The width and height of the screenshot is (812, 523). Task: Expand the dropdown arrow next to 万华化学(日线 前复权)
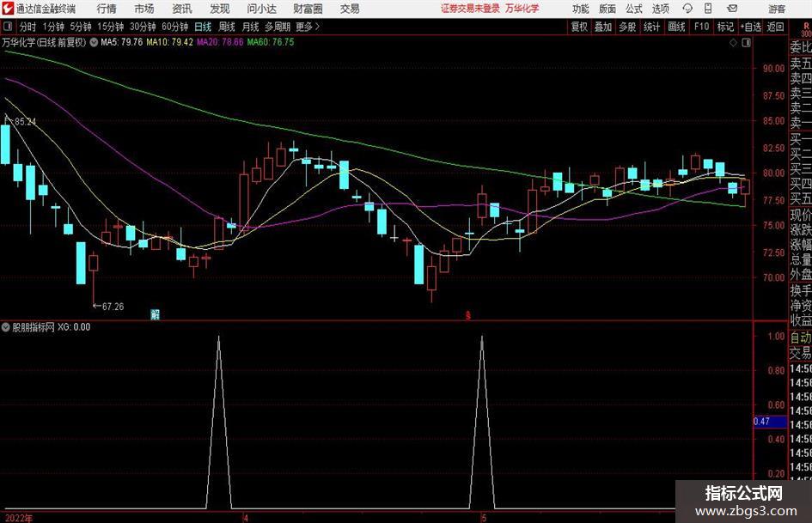coord(94,42)
